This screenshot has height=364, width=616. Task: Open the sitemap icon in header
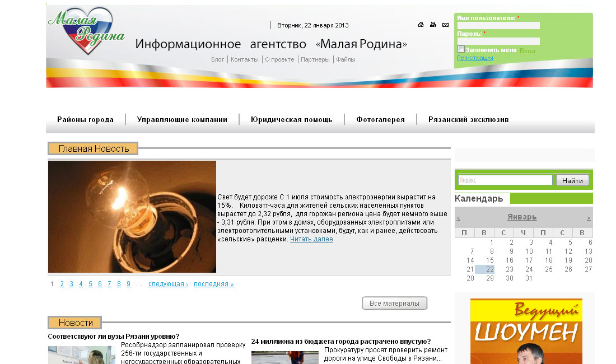(433, 25)
